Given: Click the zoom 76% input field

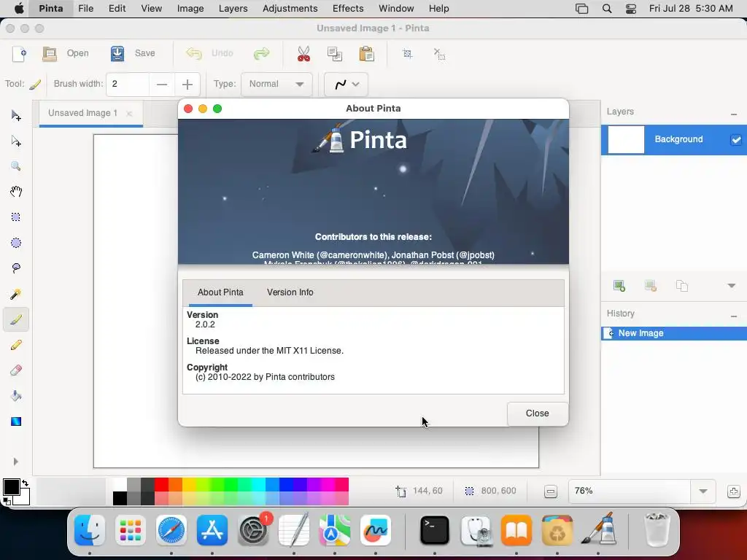Looking at the screenshot, I should point(630,491).
